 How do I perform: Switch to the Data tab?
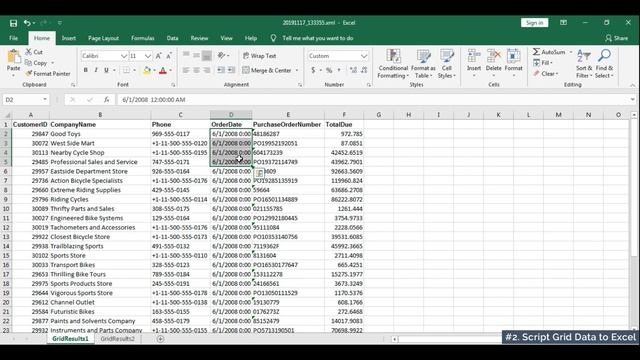pos(172,38)
